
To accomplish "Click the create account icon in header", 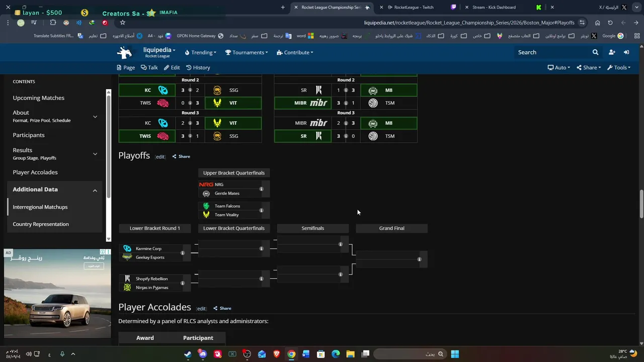I will click(612, 52).
